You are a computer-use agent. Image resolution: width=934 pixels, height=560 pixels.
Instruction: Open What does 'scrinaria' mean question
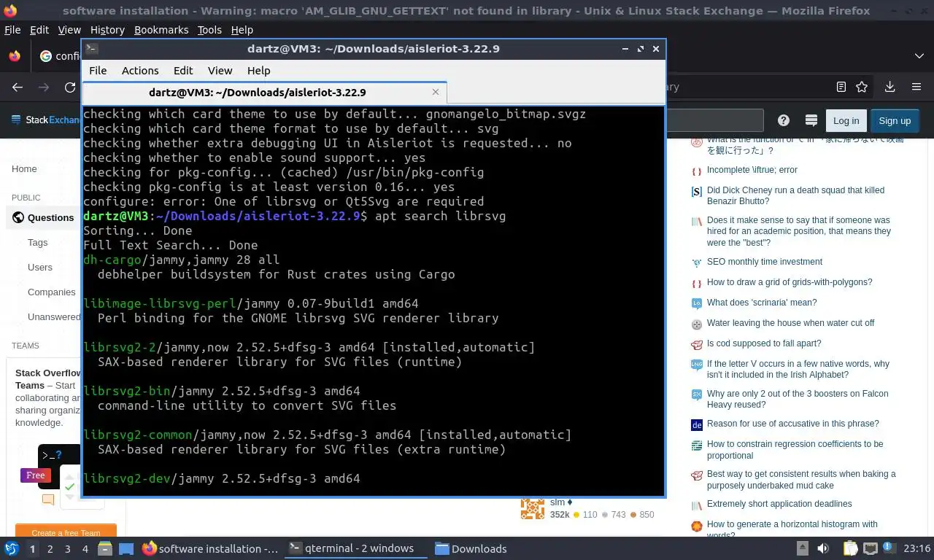(x=761, y=303)
